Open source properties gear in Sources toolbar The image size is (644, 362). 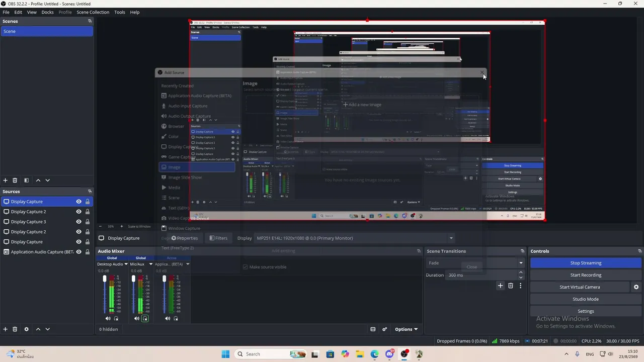click(x=27, y=329)
